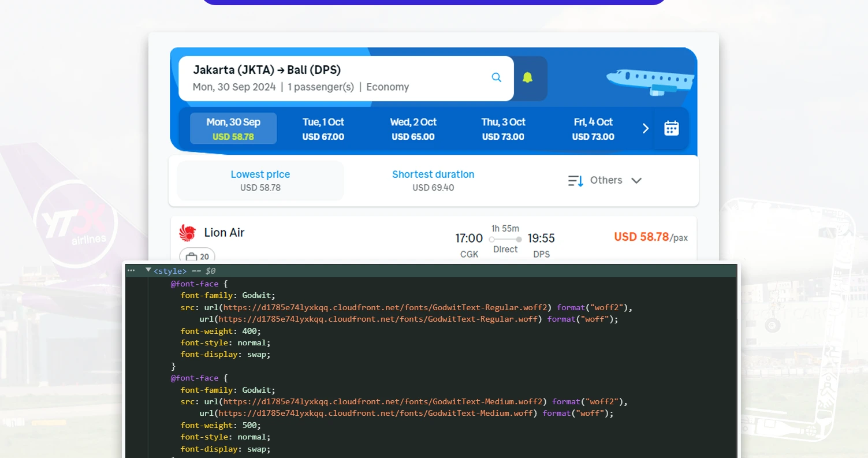Click the USD 58.78/pax fare price

(650, 237)
